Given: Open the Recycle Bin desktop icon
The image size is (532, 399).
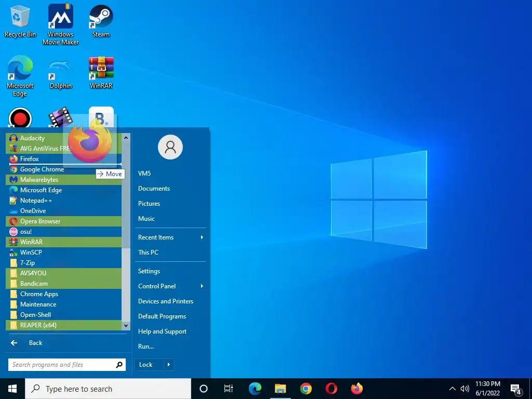Looking at the screenshot, I should 20,22.
